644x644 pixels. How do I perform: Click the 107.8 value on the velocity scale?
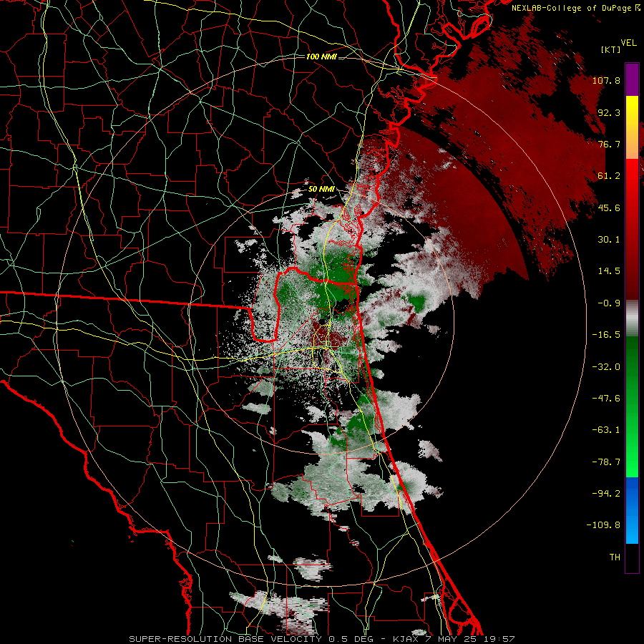606,80
